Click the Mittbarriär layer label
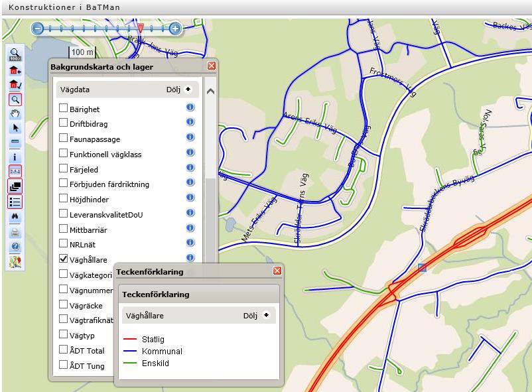Image resolution: width=532 pixels, height=392 pixels. click(88, 230)
